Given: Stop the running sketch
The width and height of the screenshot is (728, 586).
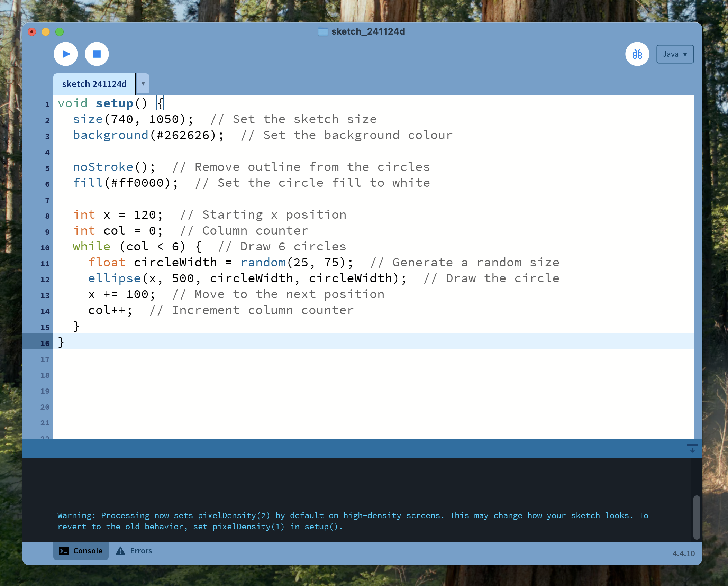Looking at the screenshot, I should click(x=97, y=54).
